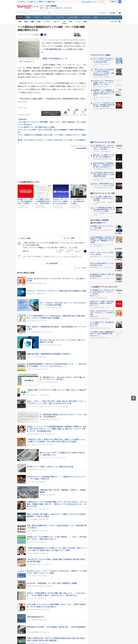The image size is (138, 644).
Task: Select the ランキング navigation tab
Action: point(86,17)
